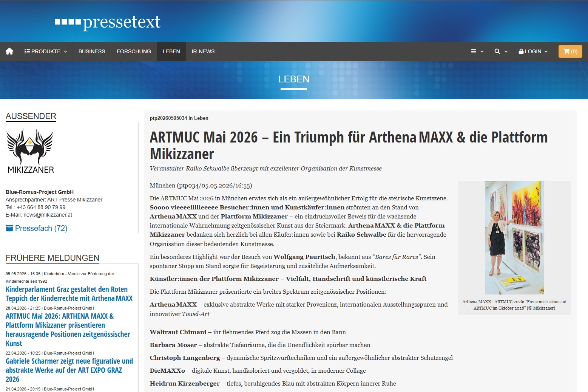Image resolution: width=588 pixels, height=392 pixels.
Task: Click the name DieMAXXo
Action: pyautogui.click(x=167, y=371)
